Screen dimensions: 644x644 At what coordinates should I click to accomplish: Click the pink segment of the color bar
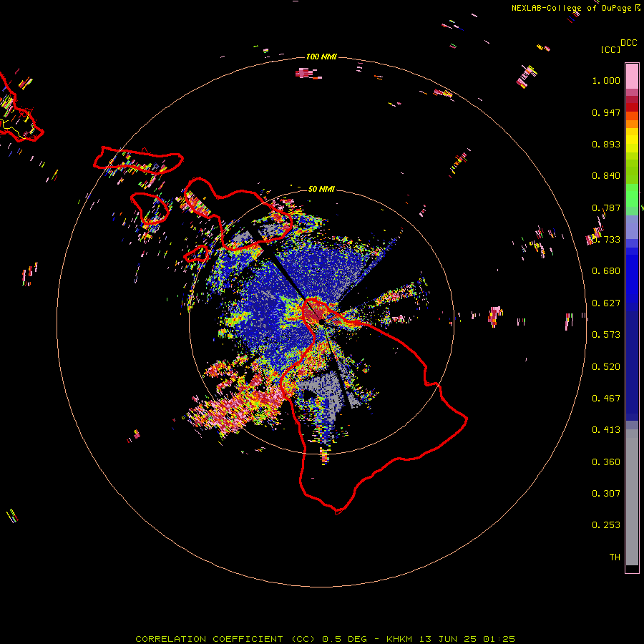(x=632, y=76)
